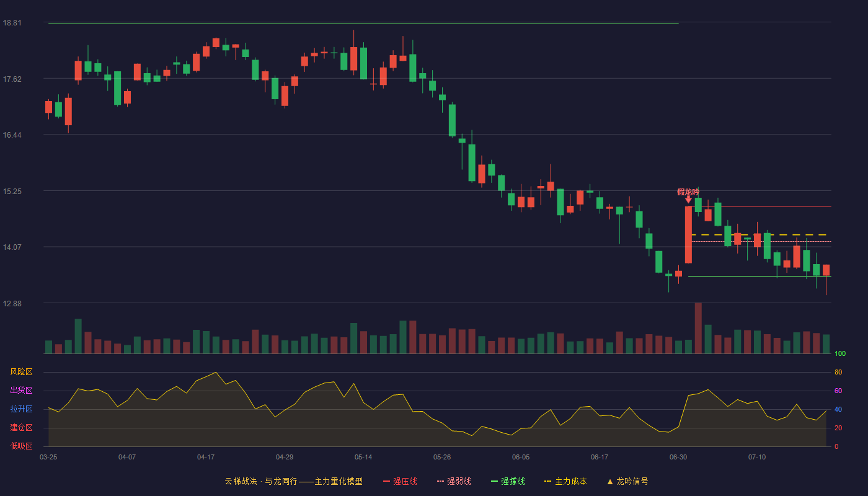Toggle the 龙吟信号 legend item

click(x=627, y=481)
